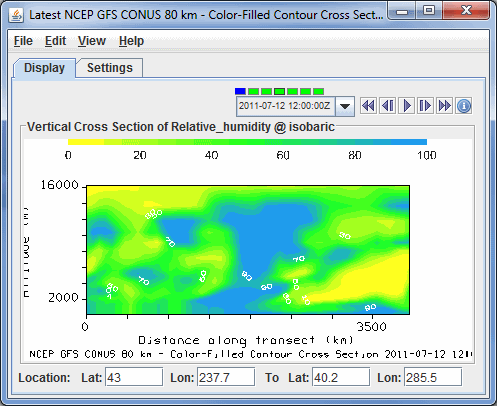Click the 40 value on the color scale

(211, 155)
